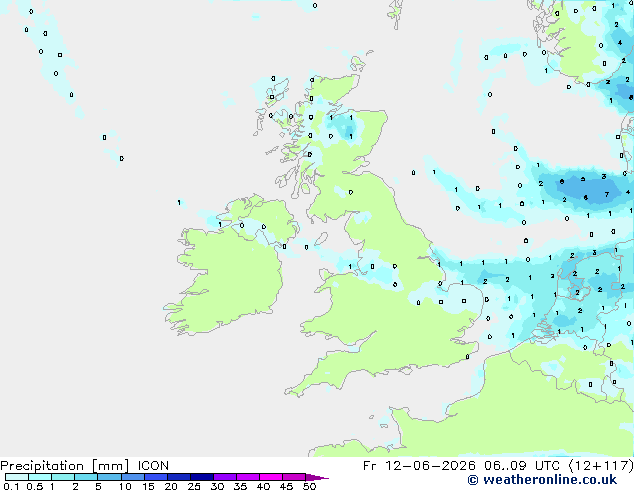Screen dimensions: 634x490
Task: Click the 5–10 mm legend color box
Action: point(109,477)
